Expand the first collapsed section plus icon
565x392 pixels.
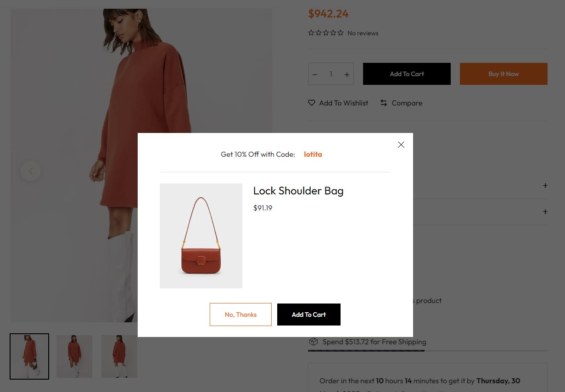coord(545,186)
